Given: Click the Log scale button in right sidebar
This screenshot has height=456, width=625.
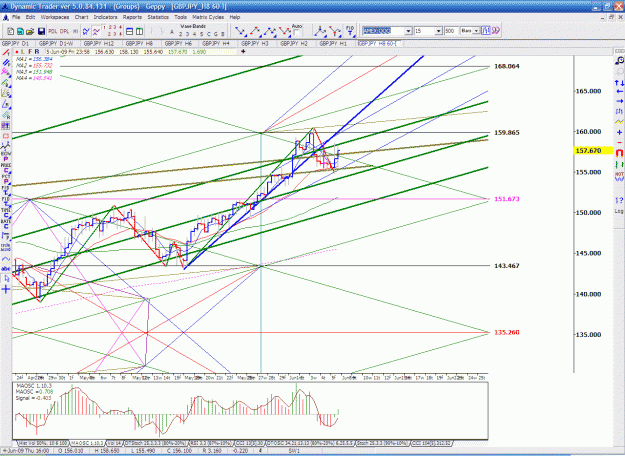Looking at the screenshot, I should pos(619,211).
